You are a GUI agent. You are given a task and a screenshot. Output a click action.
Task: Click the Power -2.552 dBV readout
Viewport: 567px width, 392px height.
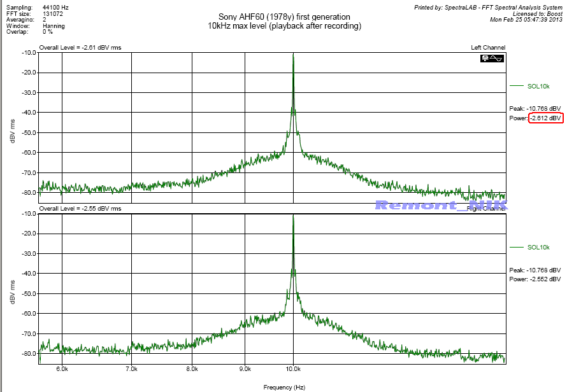(x=535, y=279)
